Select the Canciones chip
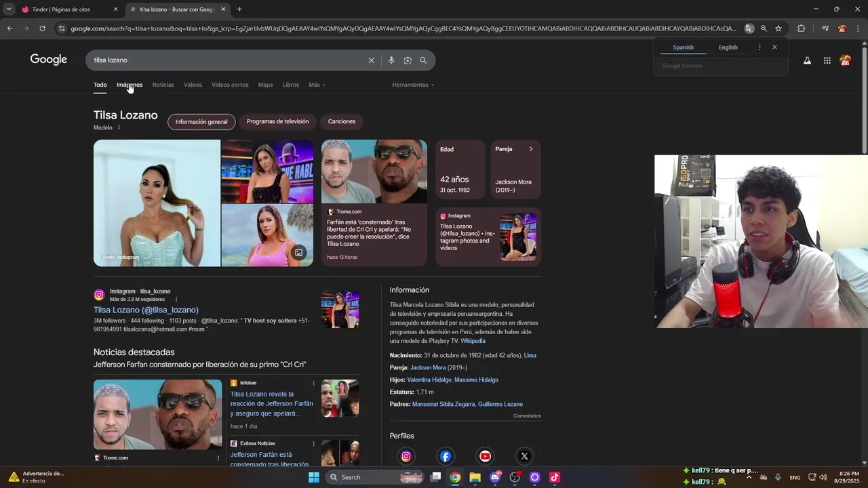The height and width of the screenshot is (488, 868). [342, 122]
